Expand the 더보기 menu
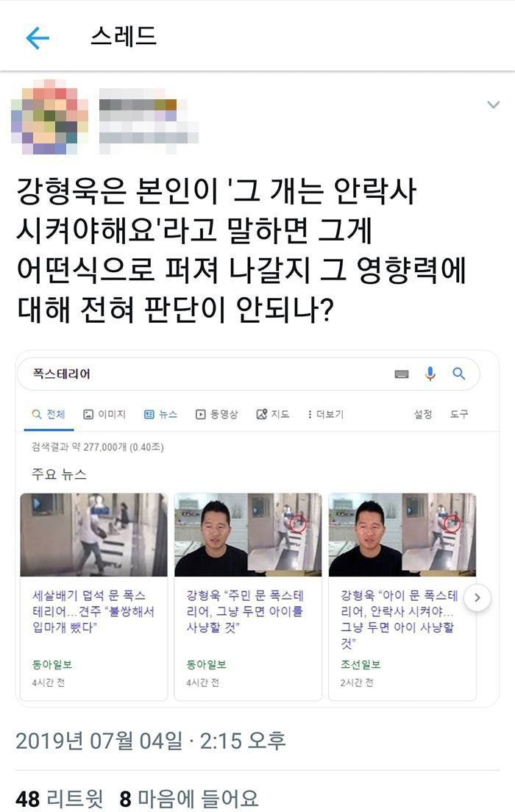The image size is (515, 812). click(x=325, y=414)
